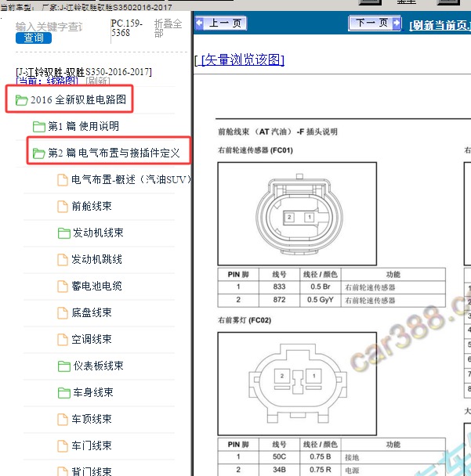Select the 0.75 R wire color cell

click(321, 470)
